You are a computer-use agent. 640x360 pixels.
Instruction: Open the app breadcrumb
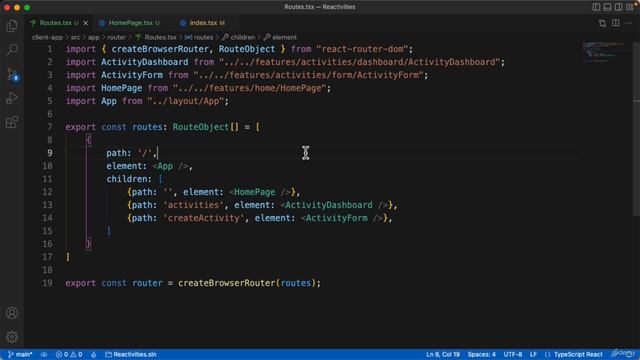(93, 37)
